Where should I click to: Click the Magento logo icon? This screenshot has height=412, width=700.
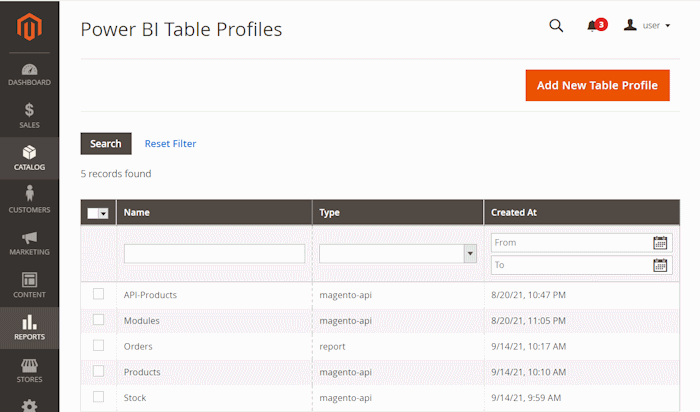(x=29, y=27)
